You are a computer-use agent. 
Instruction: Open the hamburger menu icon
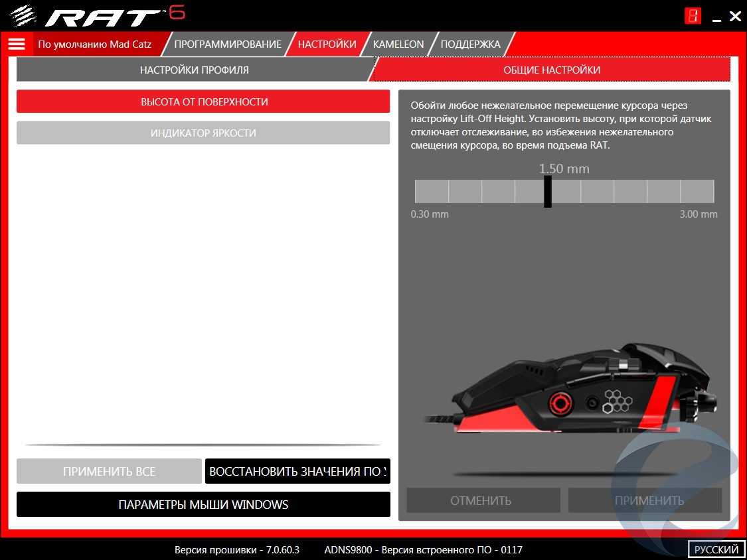click(x=17, y=44)
